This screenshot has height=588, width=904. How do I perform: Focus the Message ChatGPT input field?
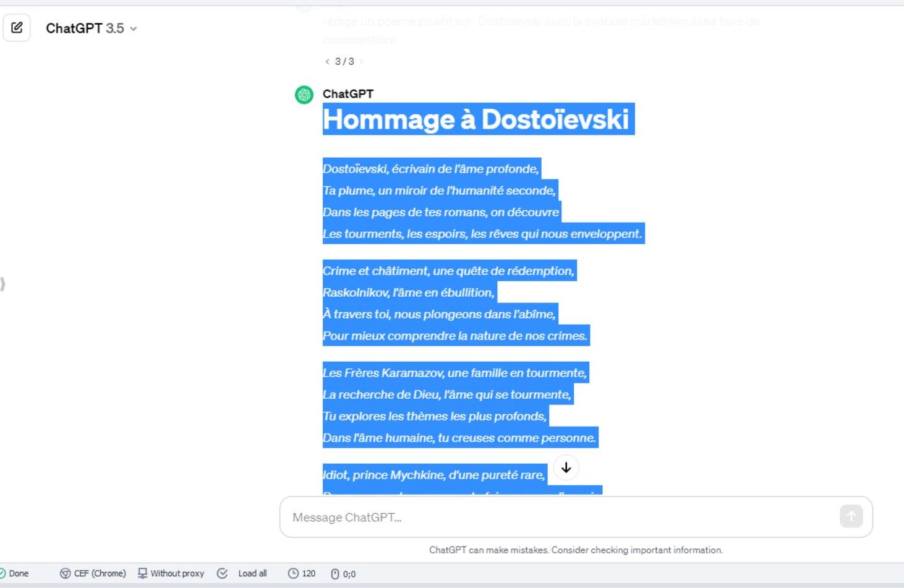tap(576, 517)
